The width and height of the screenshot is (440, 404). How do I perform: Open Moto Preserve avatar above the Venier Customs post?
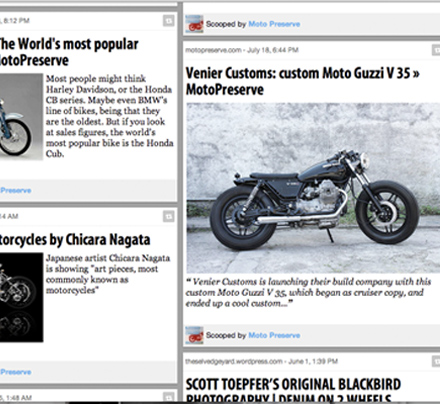point(194,24)
